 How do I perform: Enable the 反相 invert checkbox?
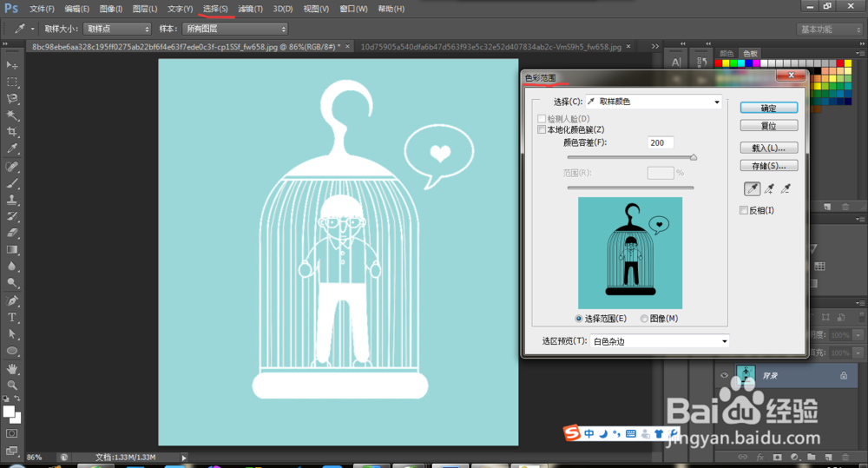[x=744, y=210]
